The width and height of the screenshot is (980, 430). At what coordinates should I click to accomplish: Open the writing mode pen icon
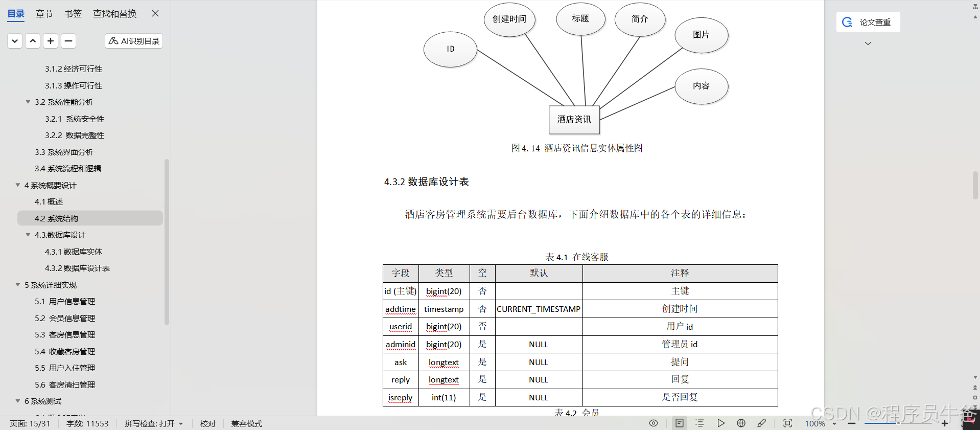pyautogui.click(x=762, y=423)
